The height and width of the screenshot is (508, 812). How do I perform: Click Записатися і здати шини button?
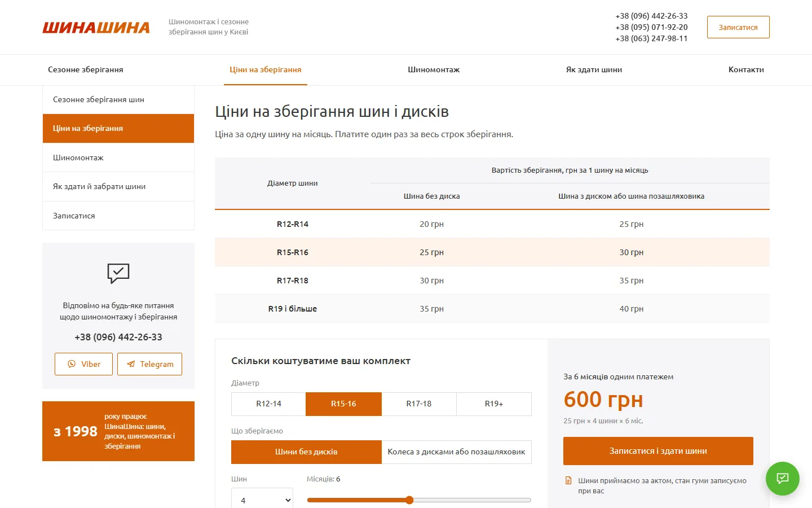coord(658,451)
